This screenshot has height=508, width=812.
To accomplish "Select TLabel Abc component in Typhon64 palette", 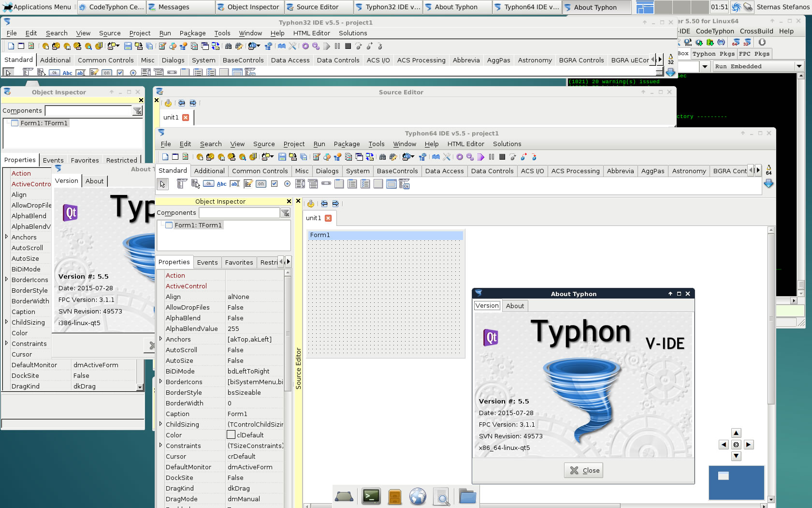I will tap(222, 184).
